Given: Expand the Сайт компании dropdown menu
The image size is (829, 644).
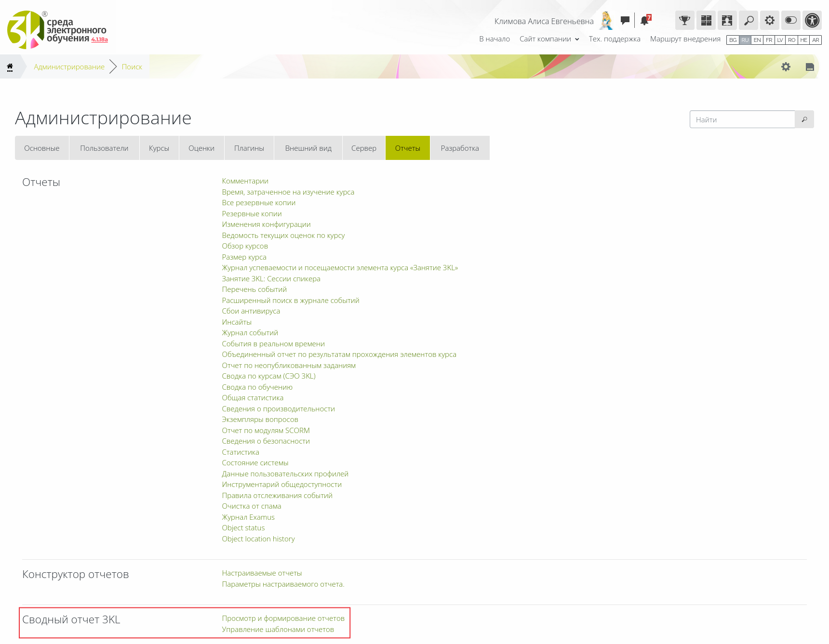Looking at the screenshot, I should (x=549, y=39).
